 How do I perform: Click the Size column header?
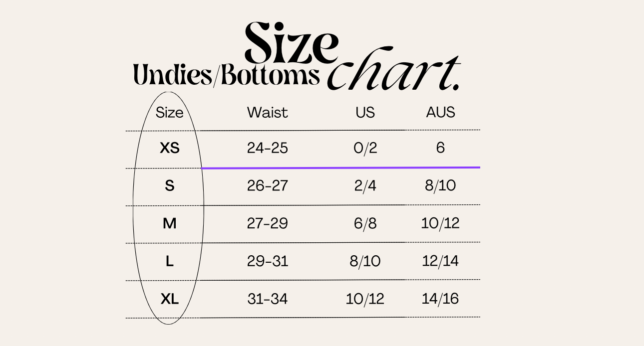[169, 113]
